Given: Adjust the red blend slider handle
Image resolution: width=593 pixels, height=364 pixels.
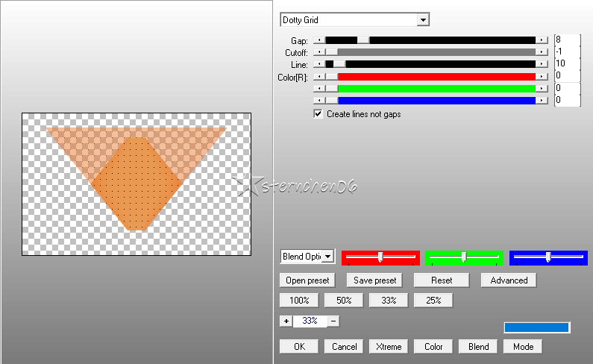Looking at the screenshot, I should [x=380, y=257].
